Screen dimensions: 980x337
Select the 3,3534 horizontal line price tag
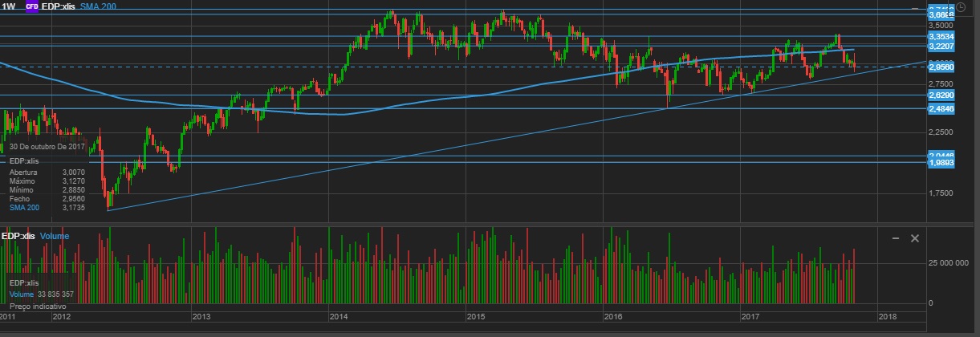pos(940,36)
